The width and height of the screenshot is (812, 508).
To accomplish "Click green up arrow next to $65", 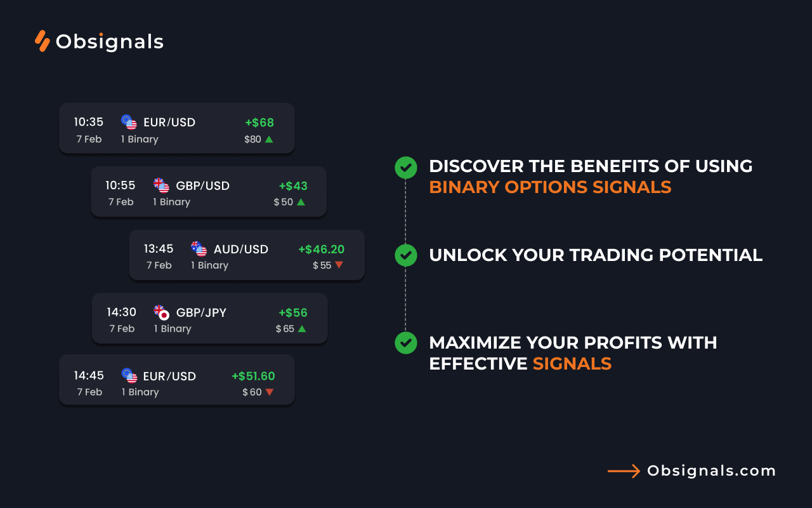I will coord(302,329).
